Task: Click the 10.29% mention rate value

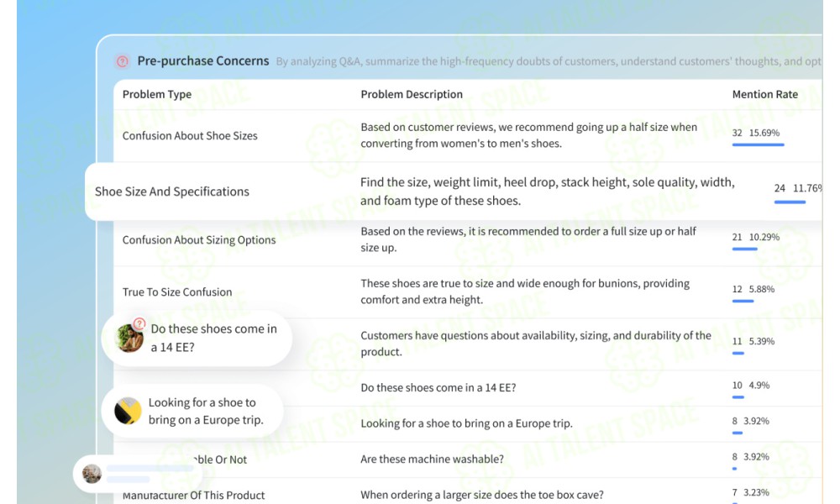Action: pos(764,237)
